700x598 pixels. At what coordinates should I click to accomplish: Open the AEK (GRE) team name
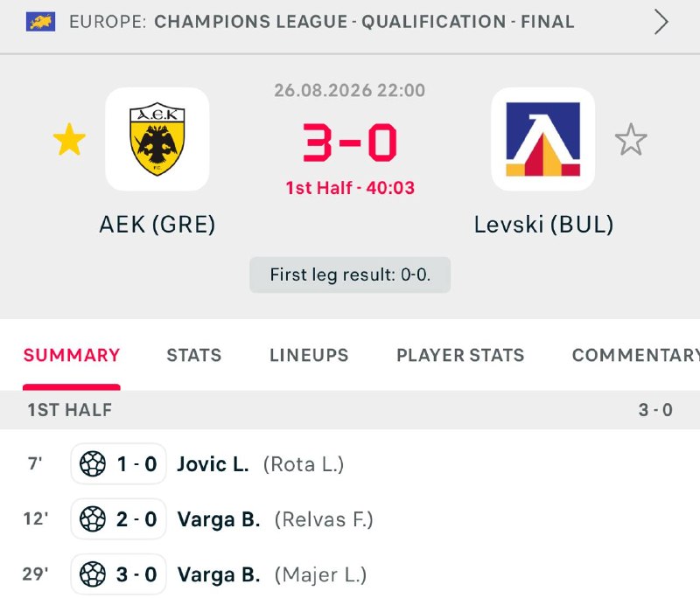(x=157, y=225)
